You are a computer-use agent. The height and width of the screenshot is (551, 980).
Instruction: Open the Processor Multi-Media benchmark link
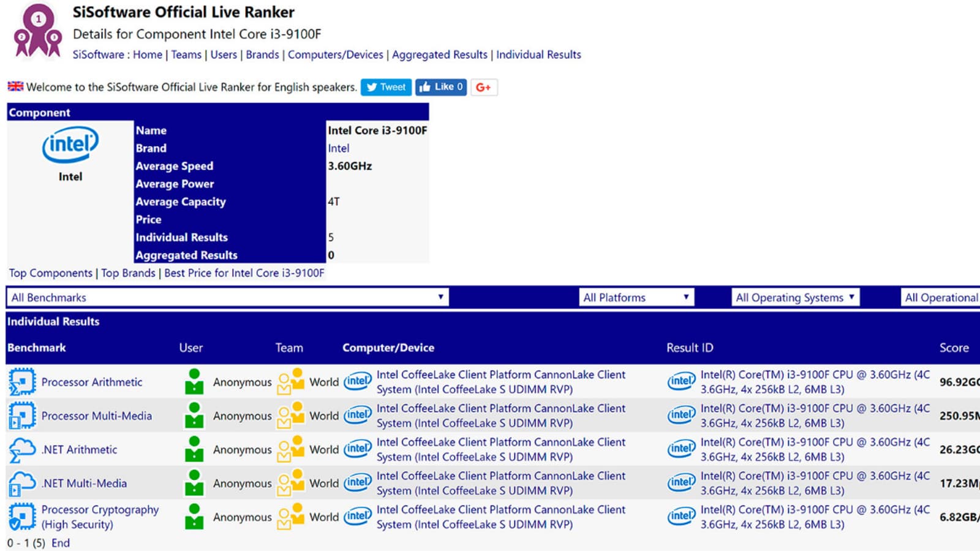[97, 416]
